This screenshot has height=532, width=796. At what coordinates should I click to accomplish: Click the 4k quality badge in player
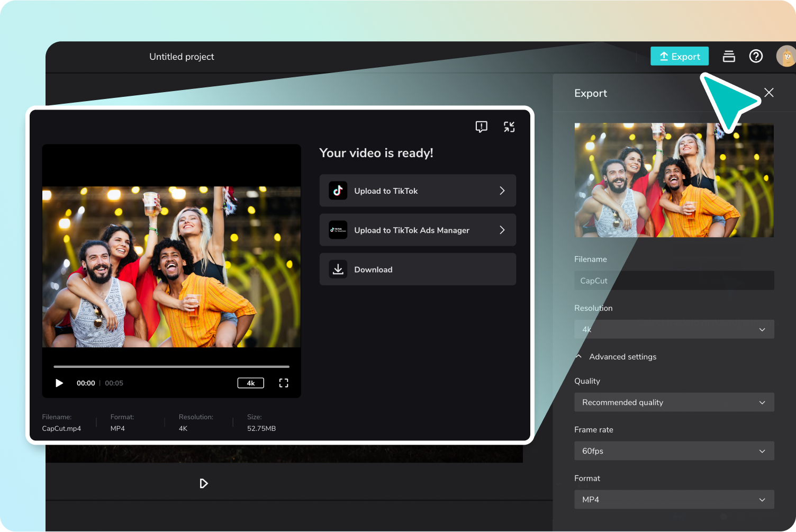click(x=251, y=383)
